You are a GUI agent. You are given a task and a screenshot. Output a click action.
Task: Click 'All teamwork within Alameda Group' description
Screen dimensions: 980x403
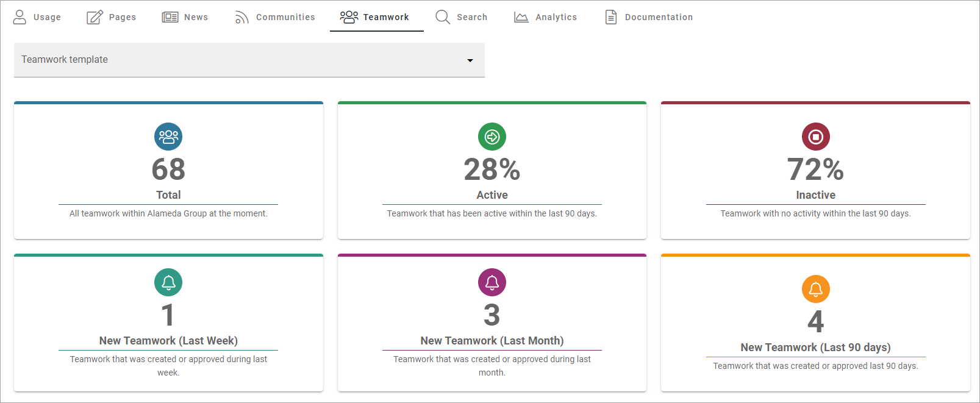click(x=168, y=213)
